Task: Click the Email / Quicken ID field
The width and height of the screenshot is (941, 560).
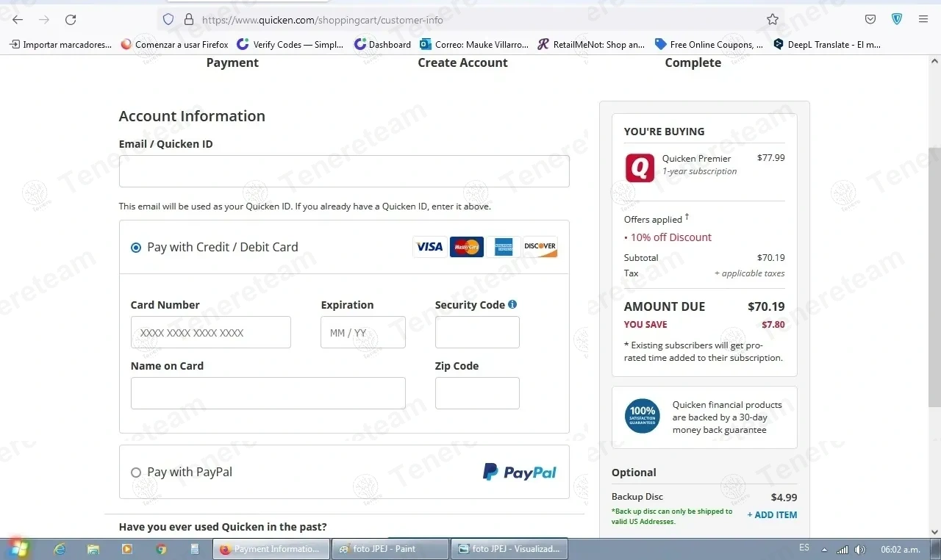Action: (x=344, y=171)
